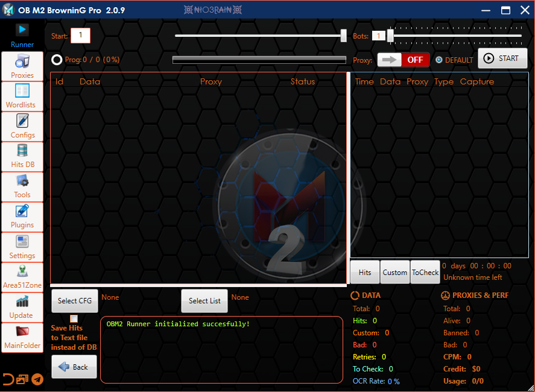The image size is (535, 392).
Task: Click the 'Unknown time left' text
Action: (472, 277)
